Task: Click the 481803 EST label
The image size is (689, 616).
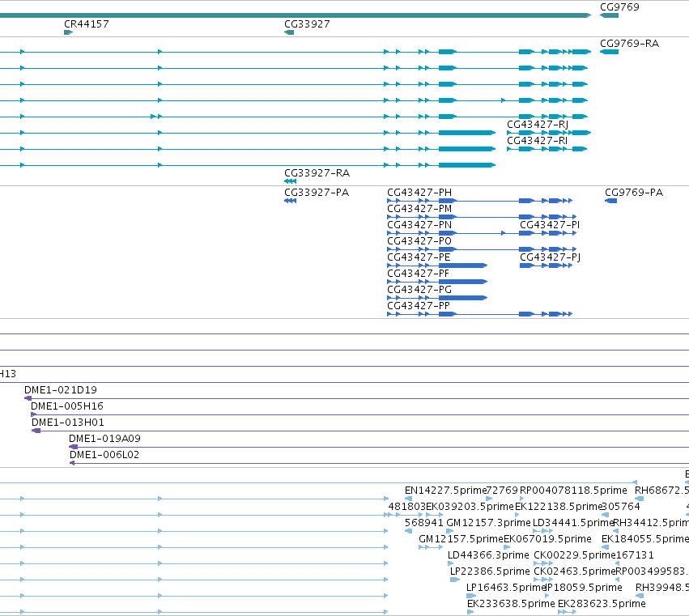Action: pyautogui.click(x=407, y=507)
